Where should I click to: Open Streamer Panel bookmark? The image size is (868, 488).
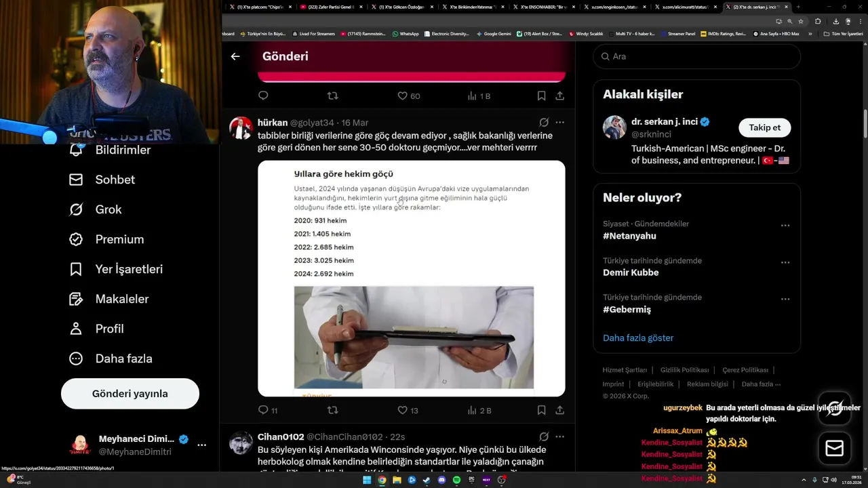tap(677, 34)
